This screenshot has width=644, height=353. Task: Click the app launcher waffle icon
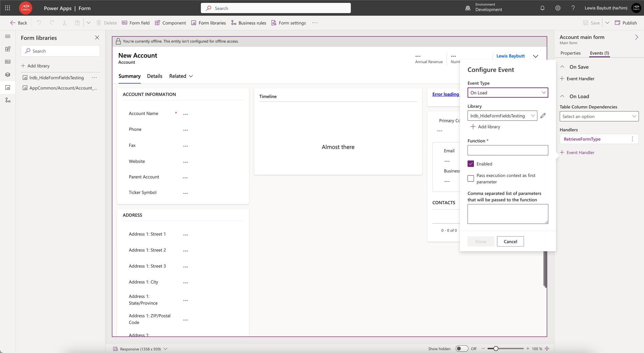[x=7, y=8]
